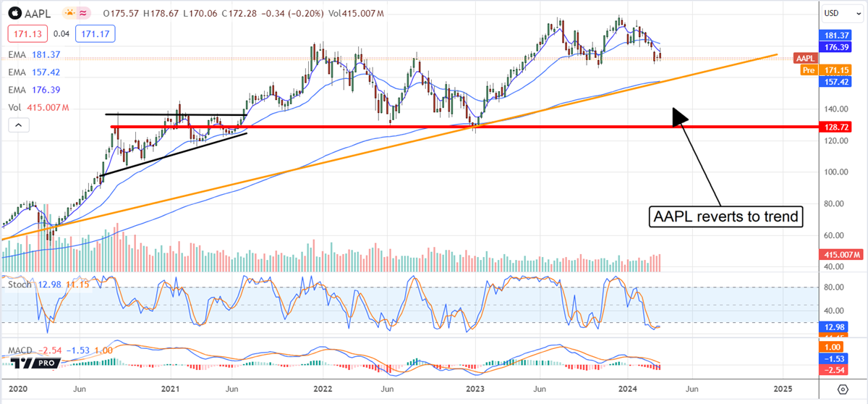
Task: Open chart settings gear at bottom right
Action: pyautogui.click(x=843, y=390)
